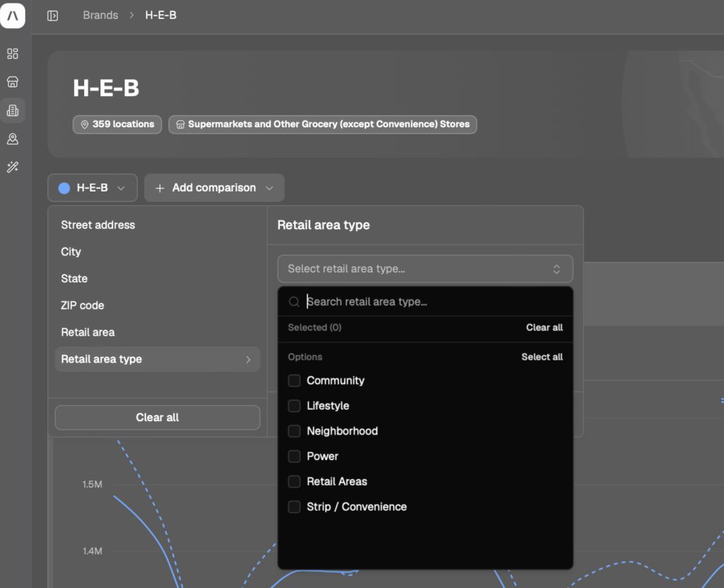Check the Power option
The height and width of the screenshot is (588, 724).
[294, 457]
